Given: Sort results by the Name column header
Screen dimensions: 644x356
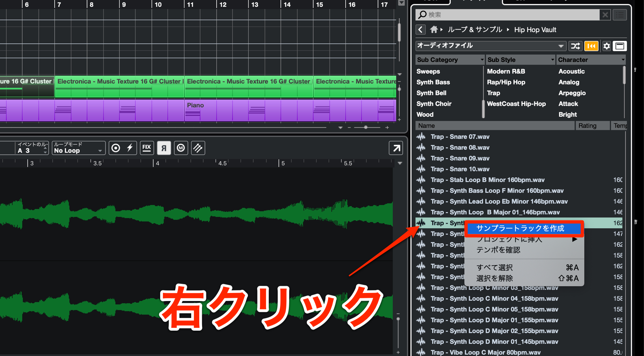Looking at the screenshot, I should click(495, 125).
